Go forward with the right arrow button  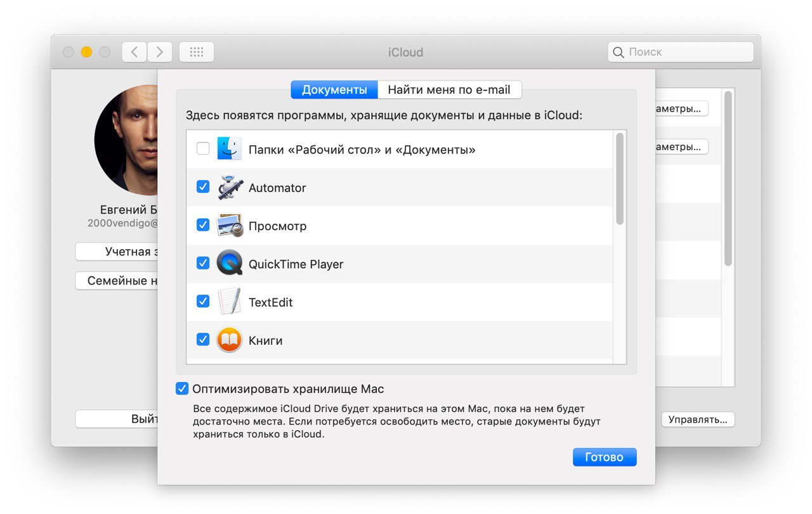(160, 52)
